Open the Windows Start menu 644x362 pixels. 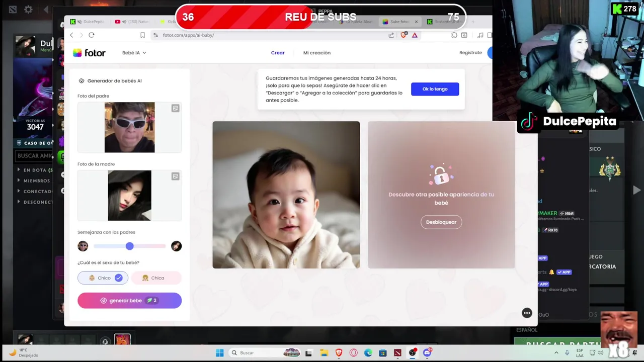[220, 353]
